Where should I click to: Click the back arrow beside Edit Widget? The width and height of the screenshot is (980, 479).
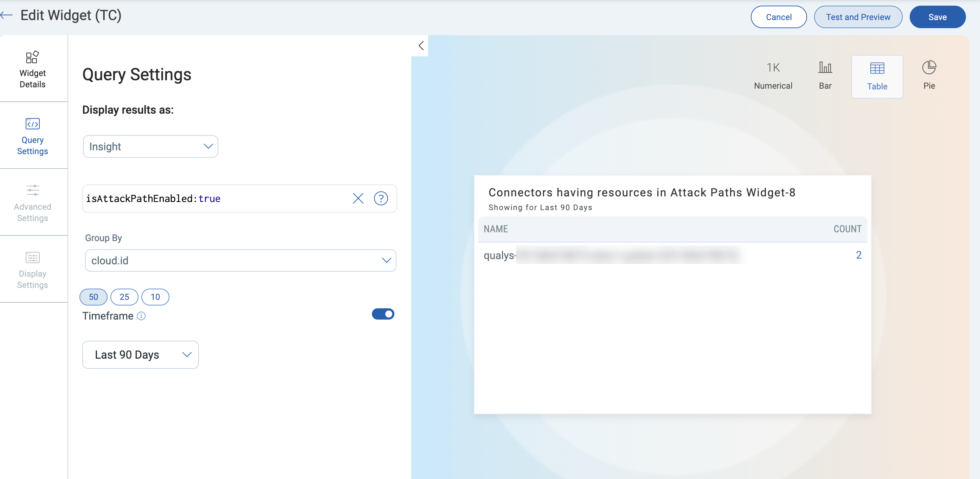tap(6, 15)
